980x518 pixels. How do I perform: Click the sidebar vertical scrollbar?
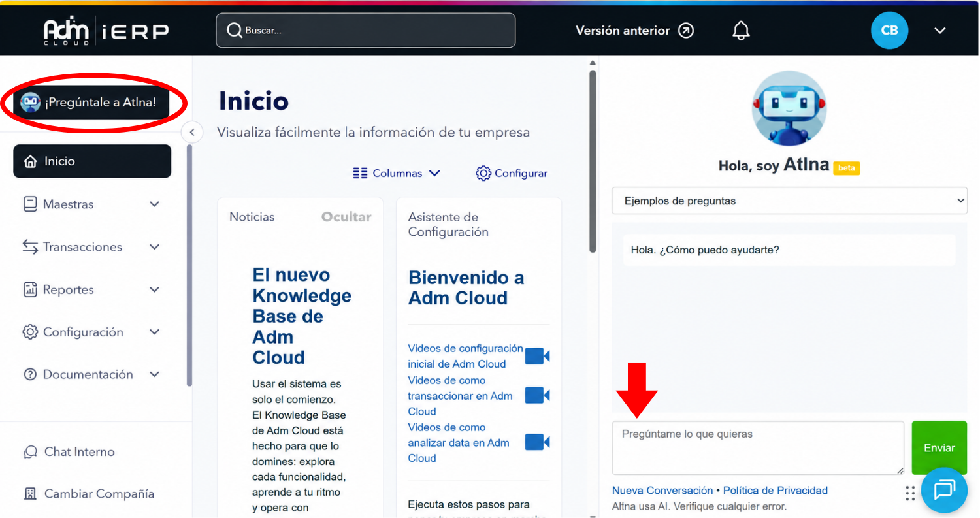click(x=189, y=265)
